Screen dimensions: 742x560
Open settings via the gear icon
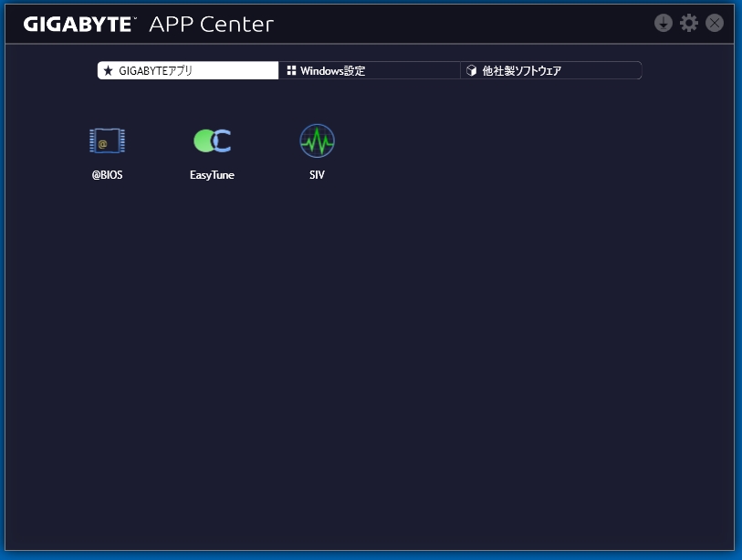pos(689,23)
